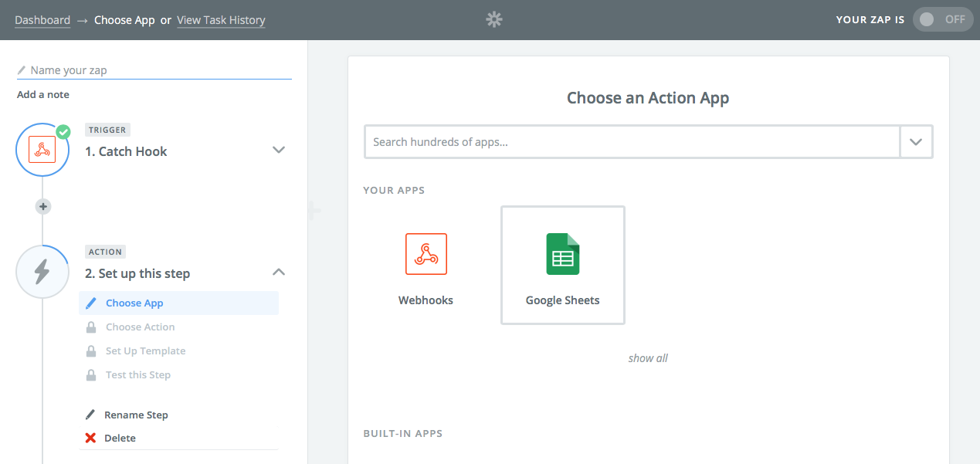Image resolution: width=980 pixels, height=464 pixels.
Task: Click the Choose an Action App heading
Action: point(648,98)
